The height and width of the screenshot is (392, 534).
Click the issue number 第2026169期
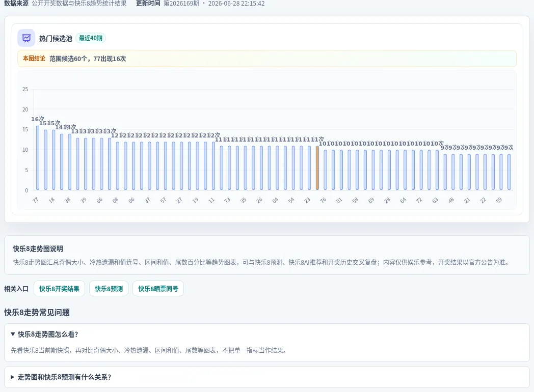(x=181, y=4)
